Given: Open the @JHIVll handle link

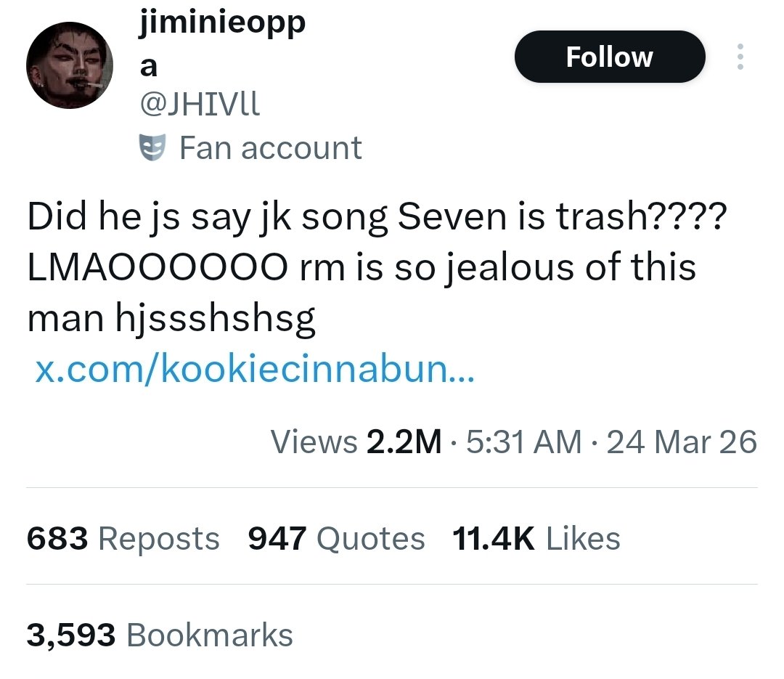Looking at the screenshot, I should coord(198,107).
